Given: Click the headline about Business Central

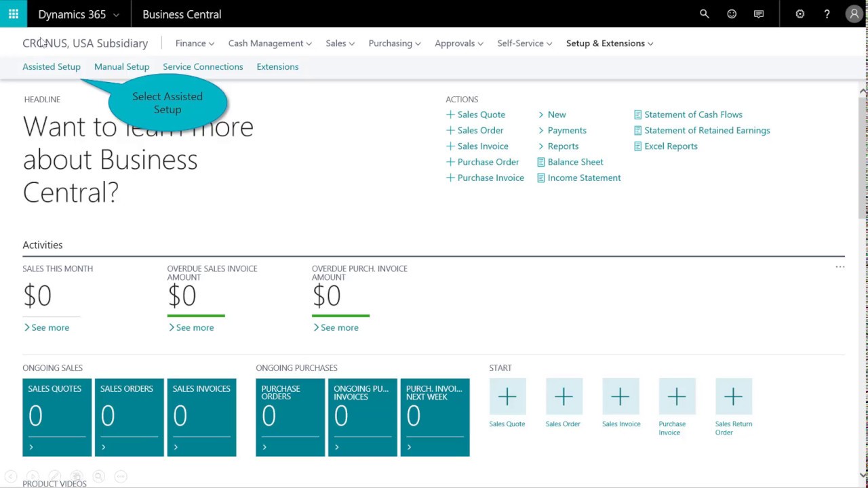Looking at the screenshot, I should pyautogui.click(x=138, y=159).
